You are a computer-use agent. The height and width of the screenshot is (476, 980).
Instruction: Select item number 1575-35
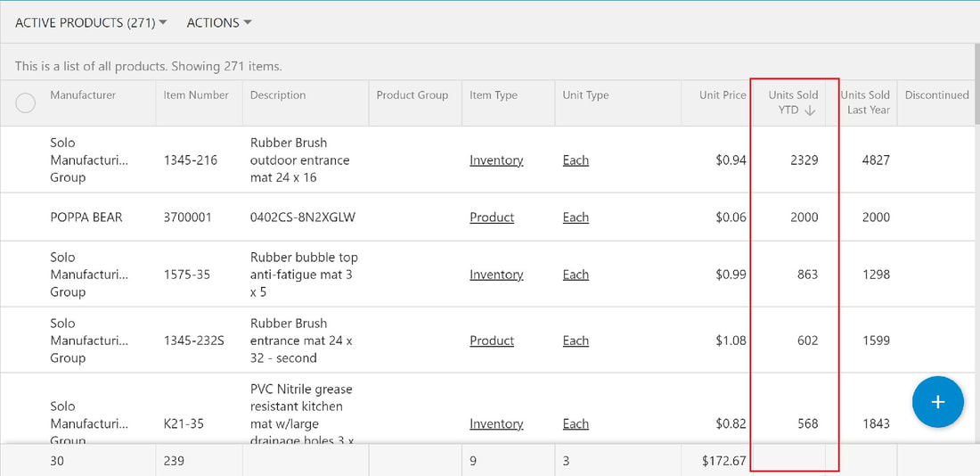pyautogui.click(x=187, y=275)
